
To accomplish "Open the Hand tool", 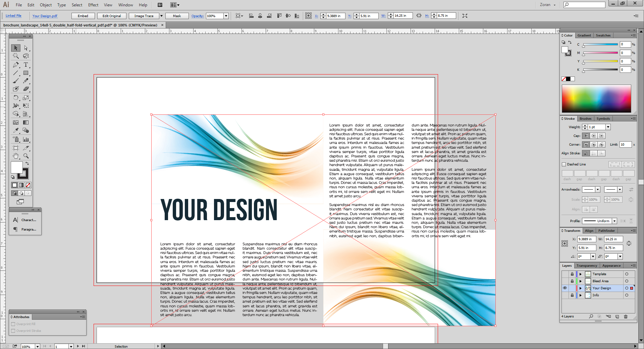I will (x=15, y=156).
